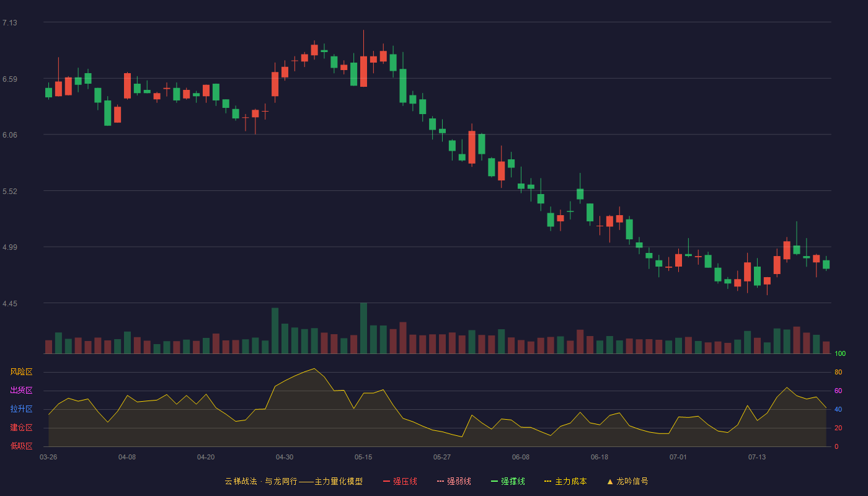The image size is (868, 496).
Task: Click the 7.13 price axis label
Action: pos(10,23)
